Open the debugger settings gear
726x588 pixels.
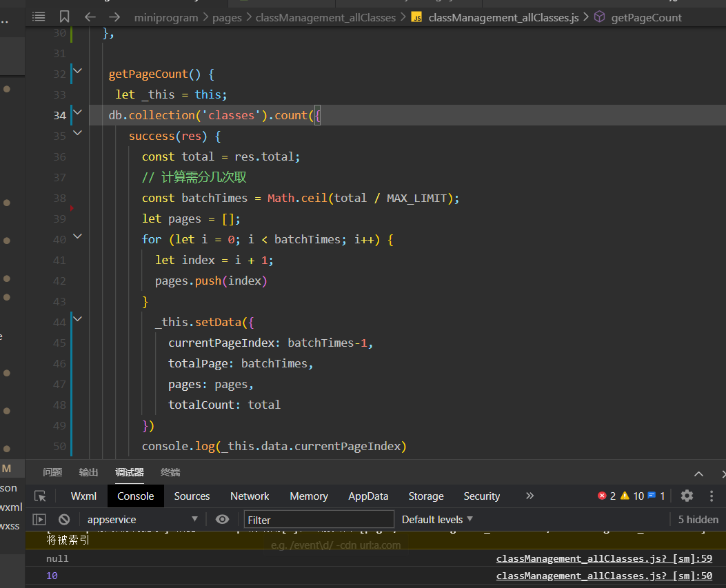tap(687, 496)
